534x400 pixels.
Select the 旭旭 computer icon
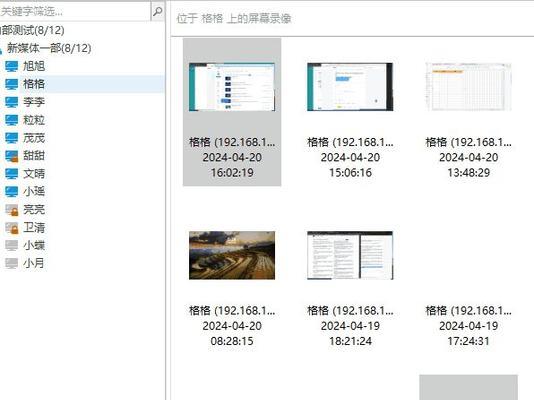[x=11, y=66]
